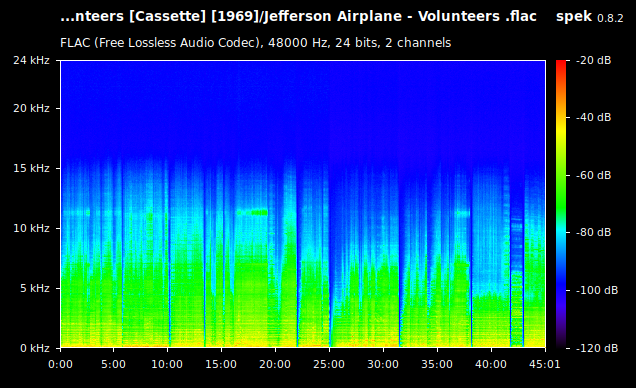Click the FLAC codec info line
The width and height of the screenshot is (636, 388).
pos(256,43)
